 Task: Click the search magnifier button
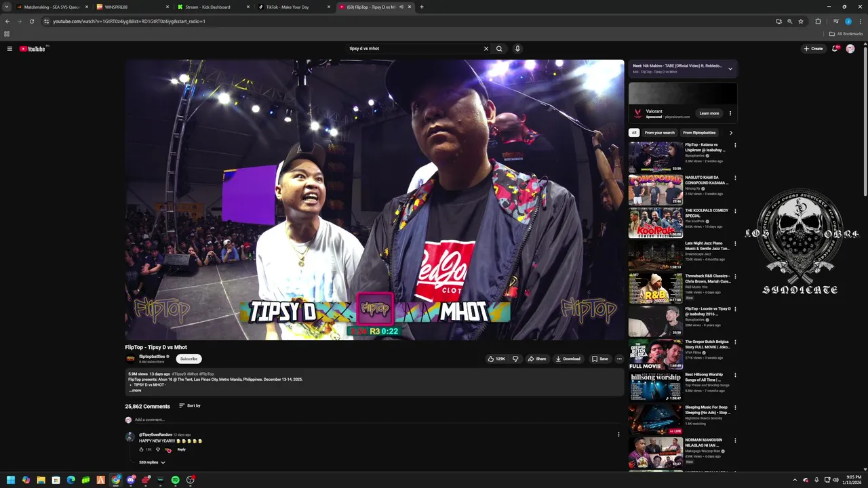(x=499, y=49)
